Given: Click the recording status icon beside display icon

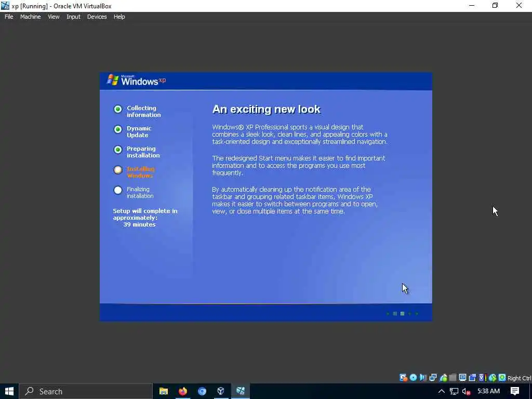Looking at the screenshot, I should 472,378.
